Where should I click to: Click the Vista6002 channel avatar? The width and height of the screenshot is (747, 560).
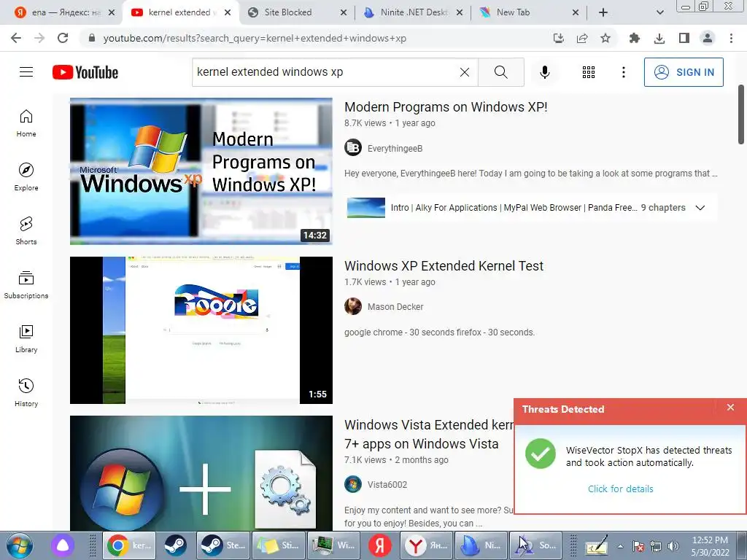tap(353, 484)
